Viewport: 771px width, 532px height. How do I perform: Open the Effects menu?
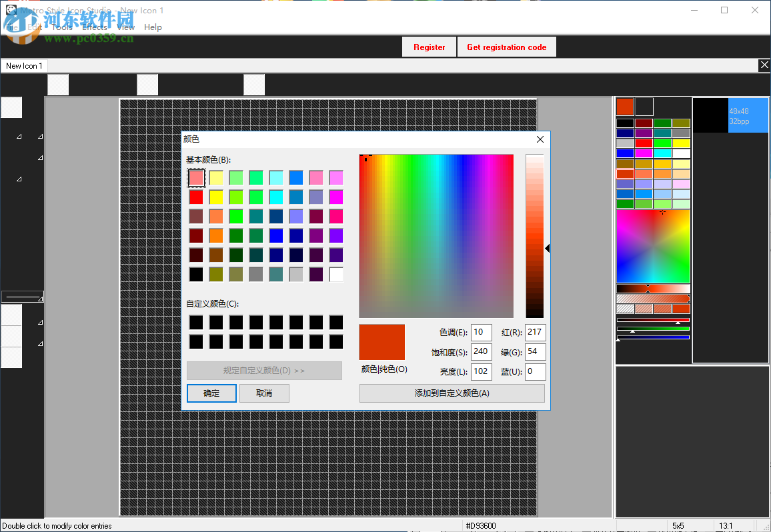95,27
